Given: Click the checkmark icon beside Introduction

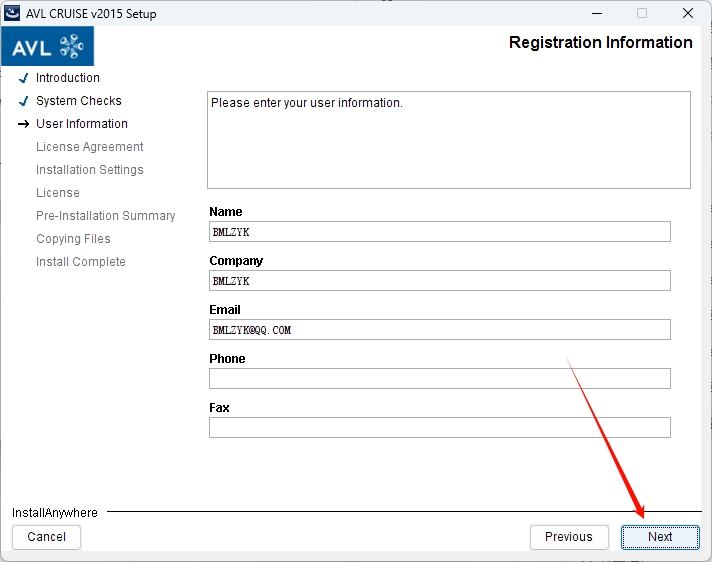Looking at the screenshot, I should [23, 78].
